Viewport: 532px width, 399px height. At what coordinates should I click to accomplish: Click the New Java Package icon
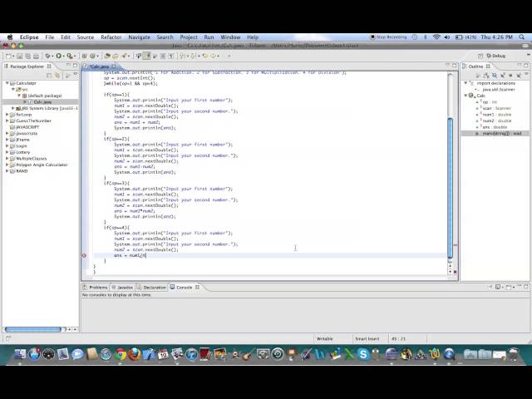coord(84,56)
